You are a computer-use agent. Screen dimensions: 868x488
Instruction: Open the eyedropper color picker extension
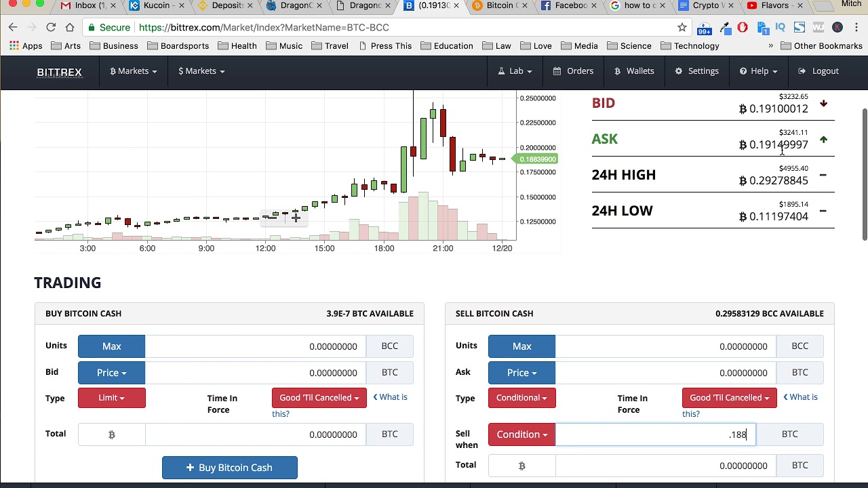coord(725,27)
